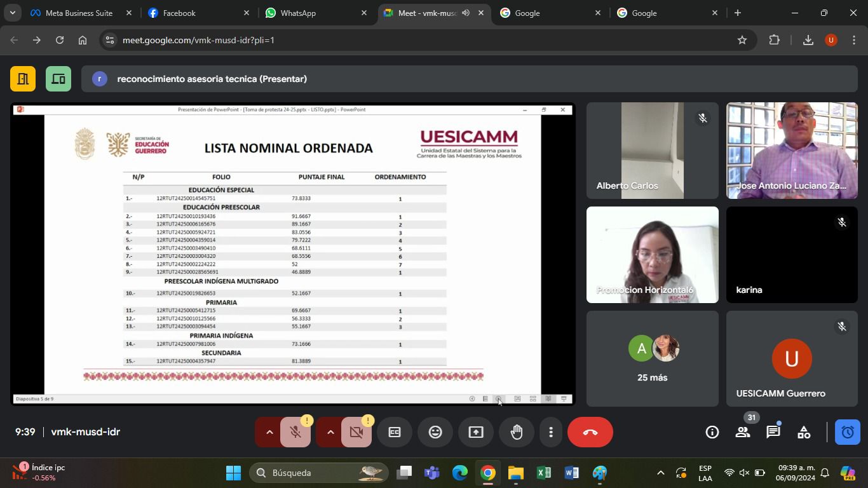
Task: Expand audio settings chevron
Action: [269, 432]
